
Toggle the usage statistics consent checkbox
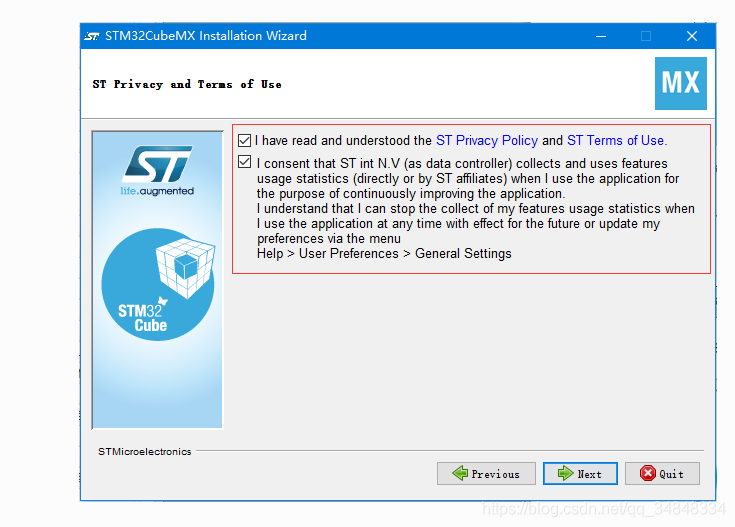(244, 162)
